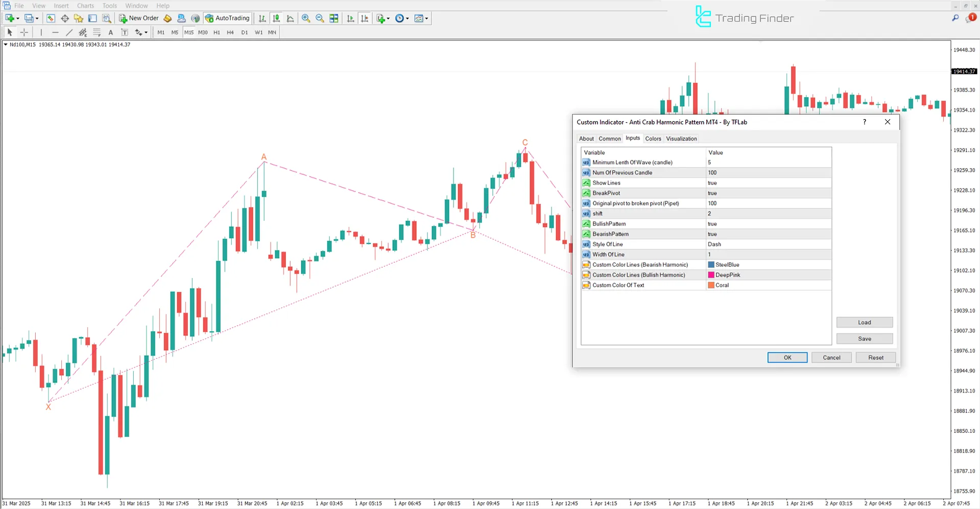Click the Load button
The image size is (980, 509).
pos(864,322)
